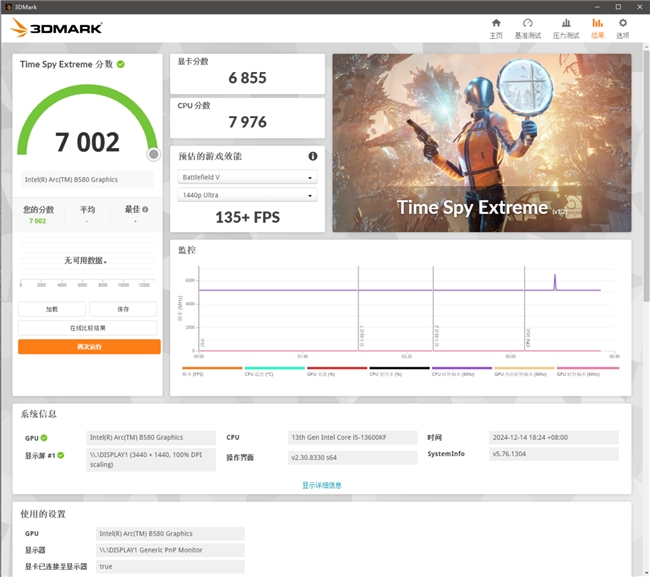650x577 pixels.
Task: Click the version v2.30.8330 s64 field
Action: [352, 458]
